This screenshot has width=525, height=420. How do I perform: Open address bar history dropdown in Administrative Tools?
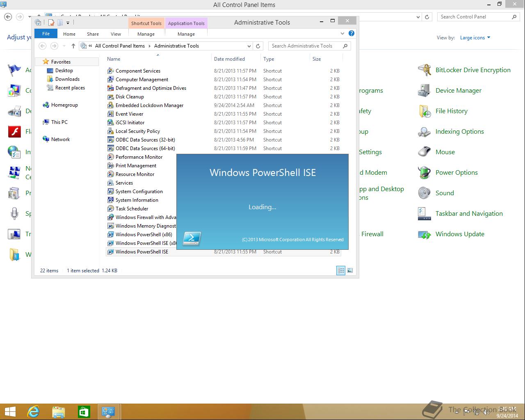click(x=249, y=46)
